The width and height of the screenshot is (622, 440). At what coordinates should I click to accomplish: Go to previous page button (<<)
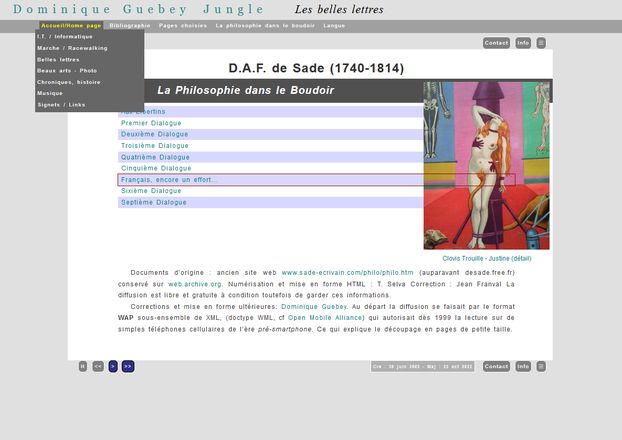(98, 366)
